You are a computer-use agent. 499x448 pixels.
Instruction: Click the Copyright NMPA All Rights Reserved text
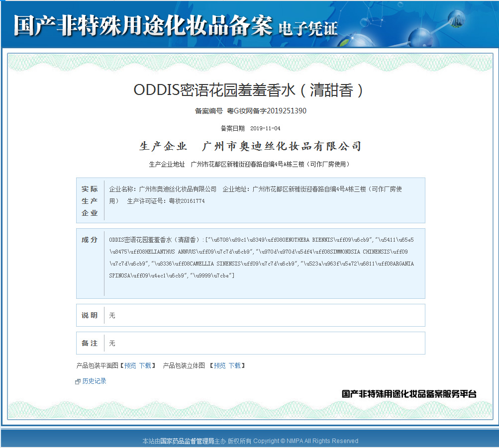(305, 441)
